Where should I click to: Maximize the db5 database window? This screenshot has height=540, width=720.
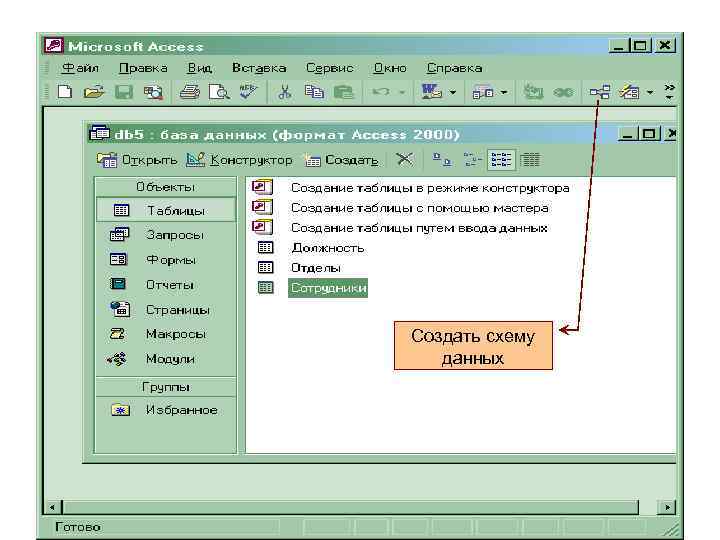coord(649,134)
